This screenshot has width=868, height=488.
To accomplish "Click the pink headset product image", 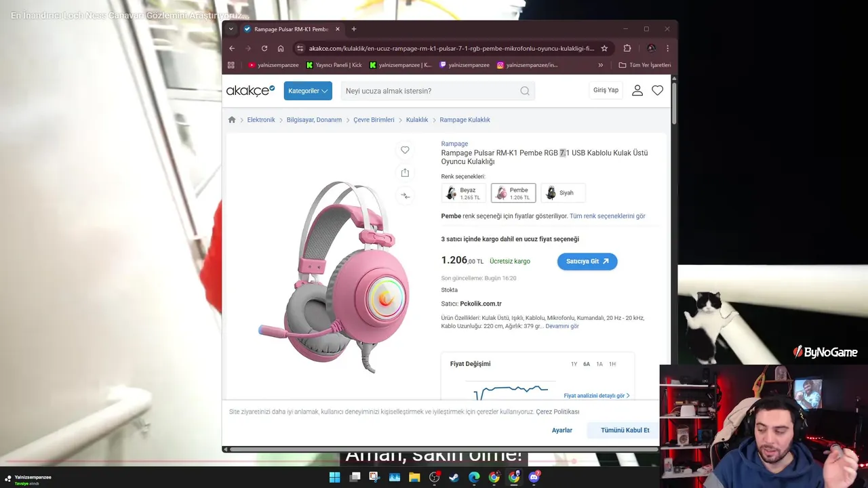I will (x=334, y=278).
